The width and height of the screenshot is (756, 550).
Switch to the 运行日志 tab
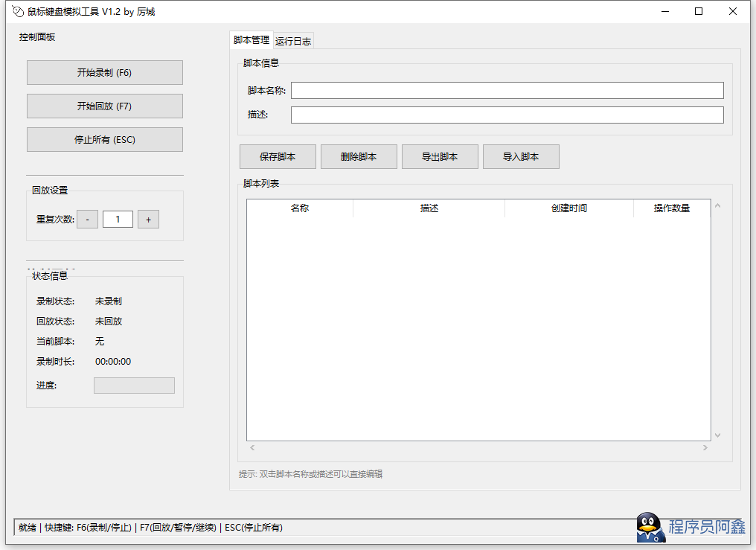293,42
